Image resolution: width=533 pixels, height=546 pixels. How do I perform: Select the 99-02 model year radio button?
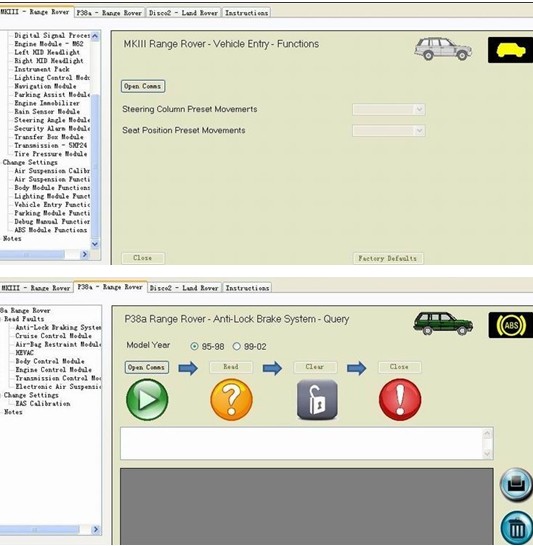click(237, 346)
